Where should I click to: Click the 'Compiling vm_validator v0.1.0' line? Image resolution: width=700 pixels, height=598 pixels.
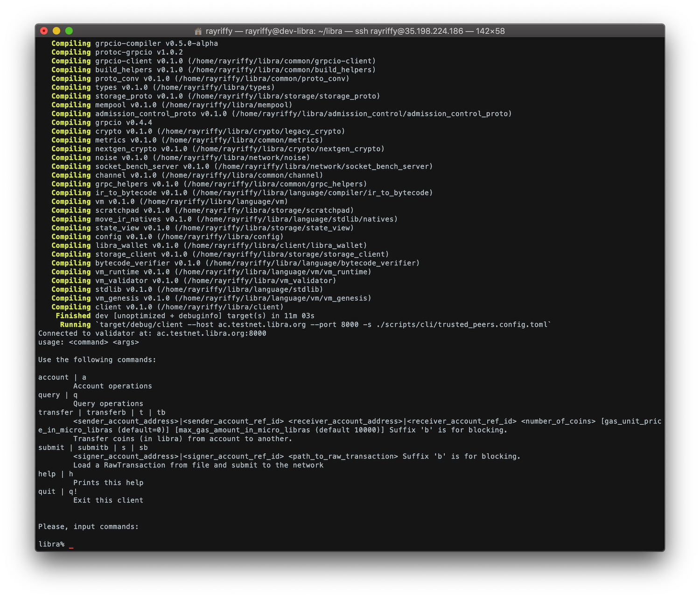point(194,281)
